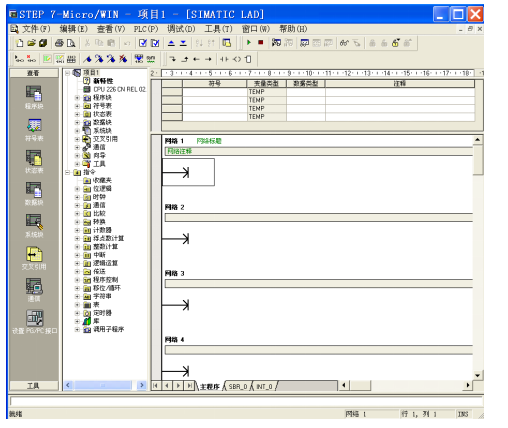
Task: Open 系统块 in the navigation bar
Action: 34,226
